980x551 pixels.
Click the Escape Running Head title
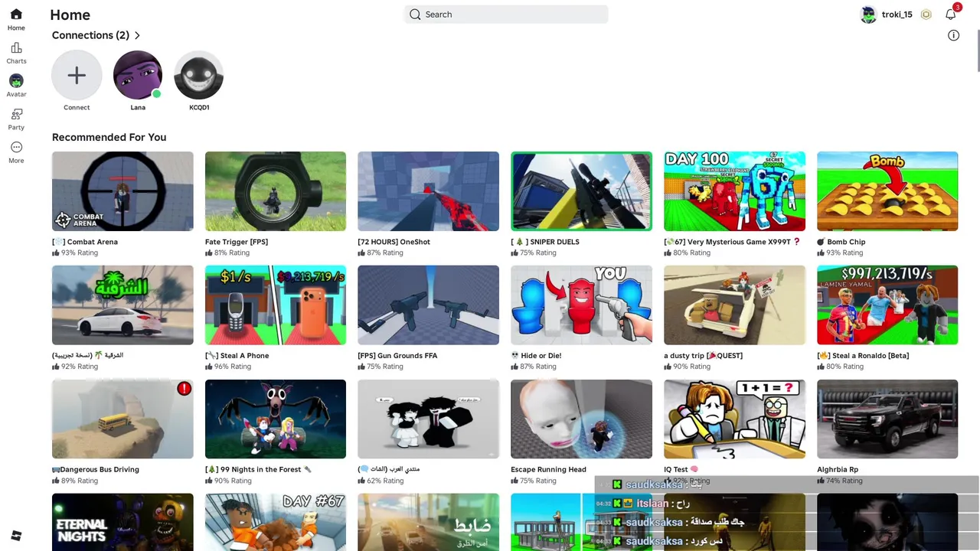click(x=548, y=470)
